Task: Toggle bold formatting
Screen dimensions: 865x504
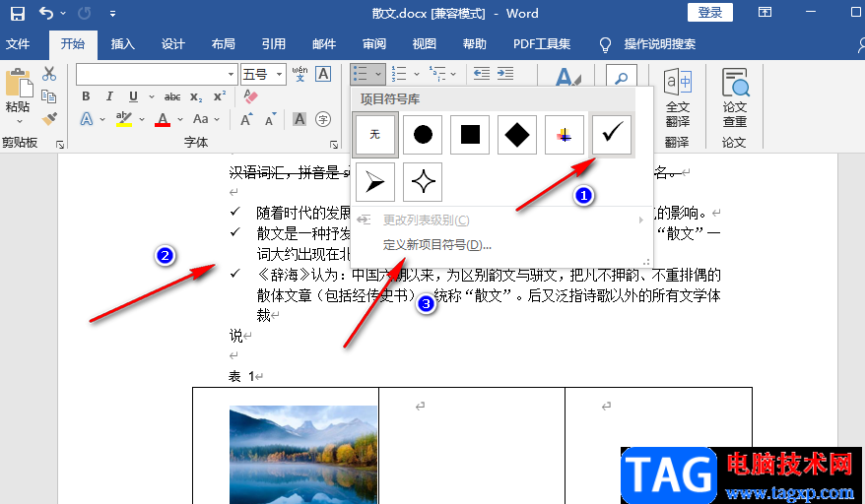Action: [x=86, y=96]
